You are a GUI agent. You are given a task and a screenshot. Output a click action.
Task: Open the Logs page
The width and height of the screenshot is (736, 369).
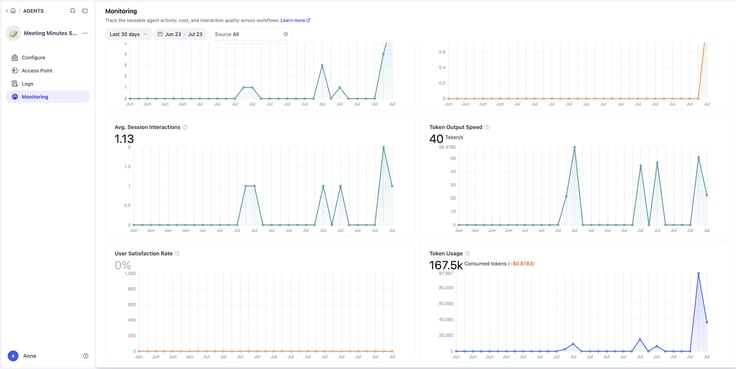(x=47, y=84)
